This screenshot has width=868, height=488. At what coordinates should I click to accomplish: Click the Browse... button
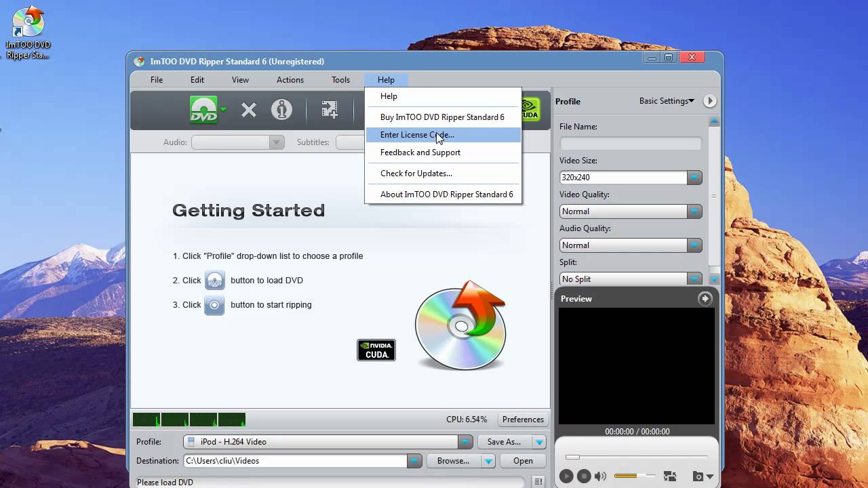coord(454,461)
